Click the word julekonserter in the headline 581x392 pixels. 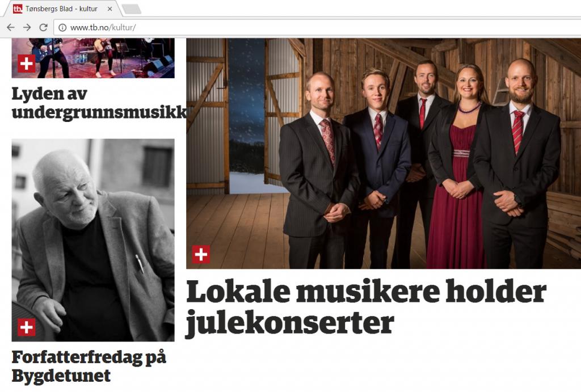290,323
